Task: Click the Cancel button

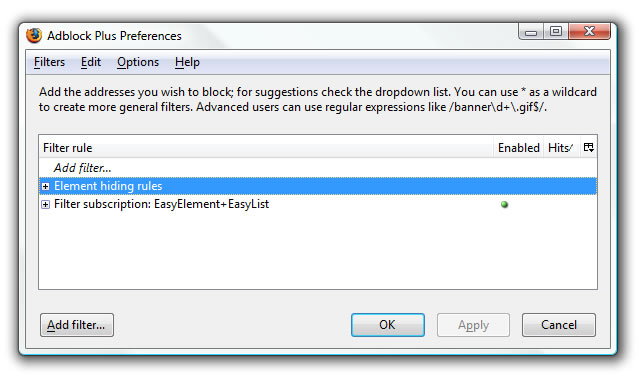Action: 559,325
